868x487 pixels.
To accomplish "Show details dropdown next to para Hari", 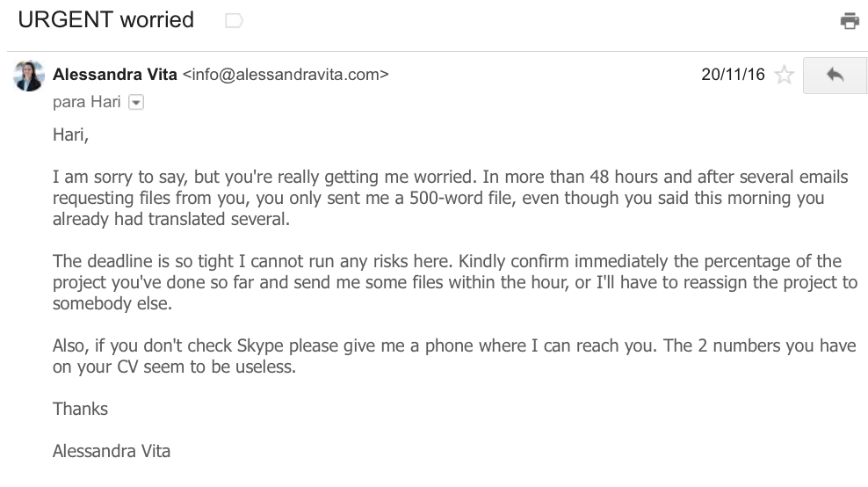I will (x=136, y=103).
